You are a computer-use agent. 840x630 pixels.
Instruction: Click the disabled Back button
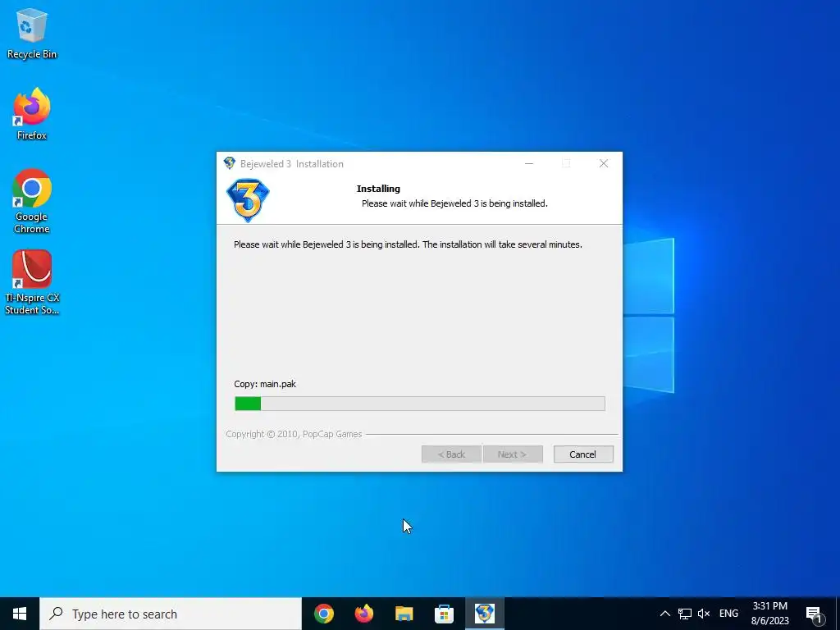point(451,454)
